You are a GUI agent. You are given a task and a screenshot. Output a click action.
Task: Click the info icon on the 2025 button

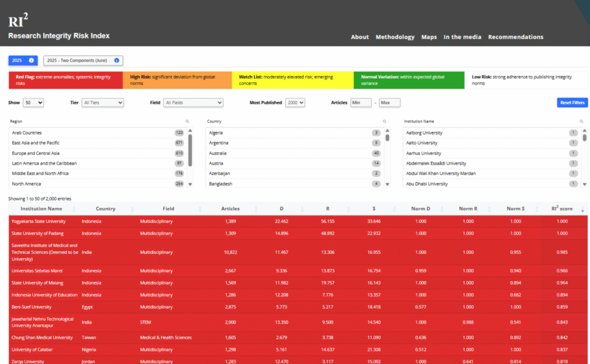[x=32, y=60]
